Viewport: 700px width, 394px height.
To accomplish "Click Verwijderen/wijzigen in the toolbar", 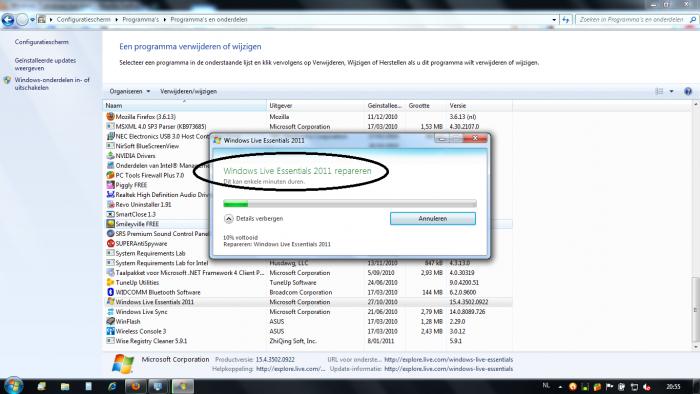I will (188, 91).
